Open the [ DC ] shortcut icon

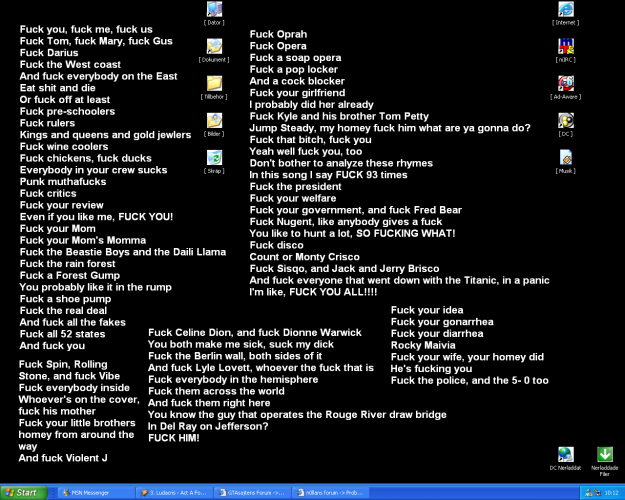(566, 125)
